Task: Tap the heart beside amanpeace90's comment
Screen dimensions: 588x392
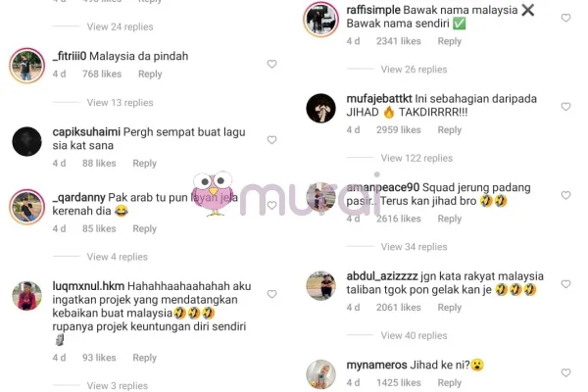Action: (x=565, y=195)
